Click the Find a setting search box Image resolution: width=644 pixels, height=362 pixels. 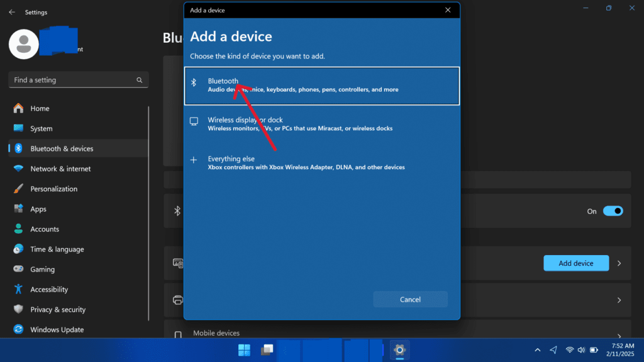click(x=79, y=80)
